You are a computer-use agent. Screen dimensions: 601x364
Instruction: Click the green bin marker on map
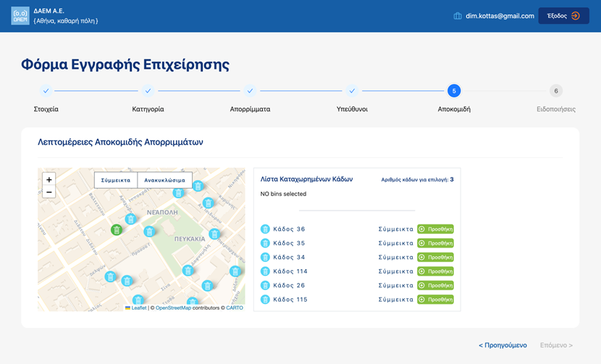click(116, 229)
